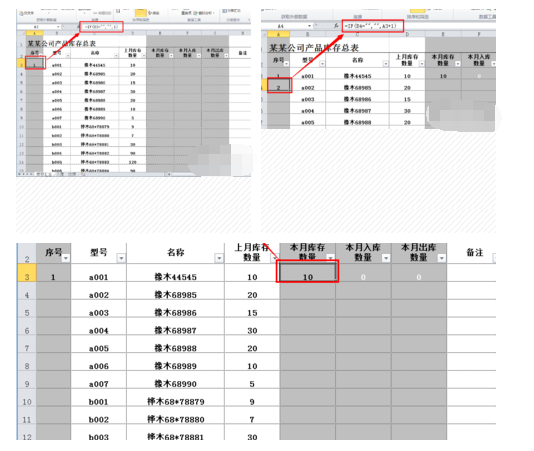Open the 型号 filter arrow in large table

click(x=121, y=258)
